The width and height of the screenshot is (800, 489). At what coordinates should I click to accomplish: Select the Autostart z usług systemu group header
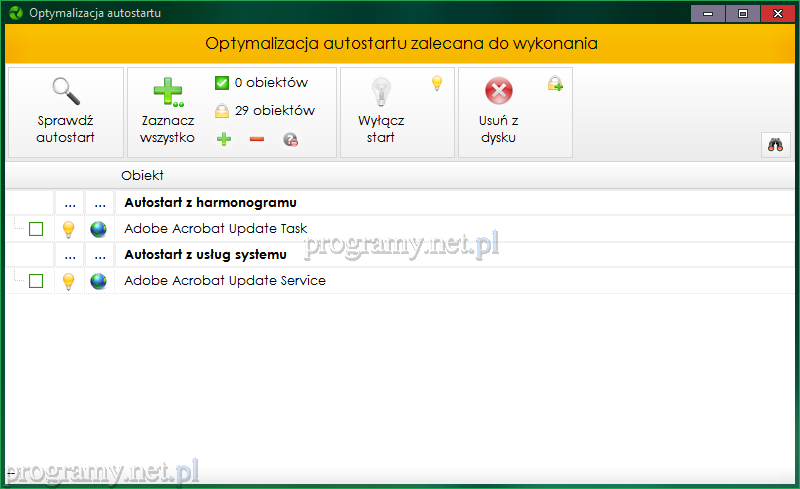(x=205, y=254)
